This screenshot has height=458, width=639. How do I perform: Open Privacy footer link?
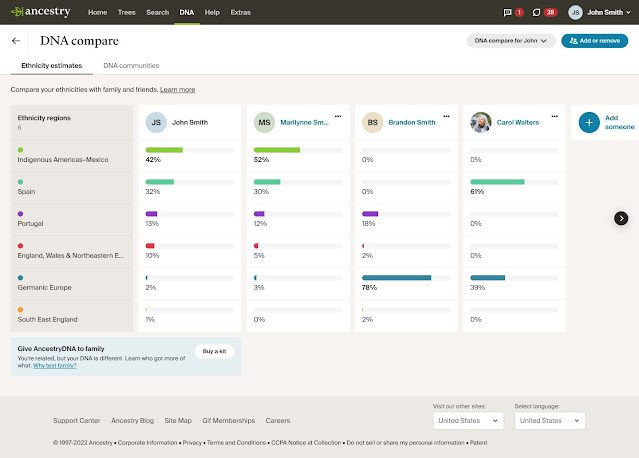point(192,443)
